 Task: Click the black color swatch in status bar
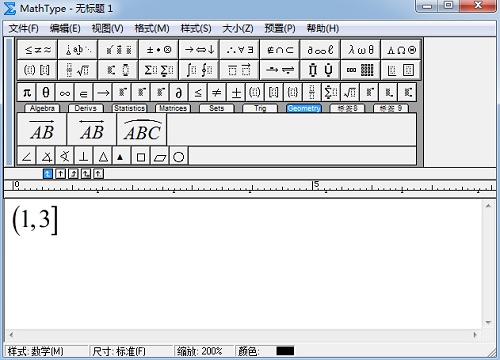285,351
